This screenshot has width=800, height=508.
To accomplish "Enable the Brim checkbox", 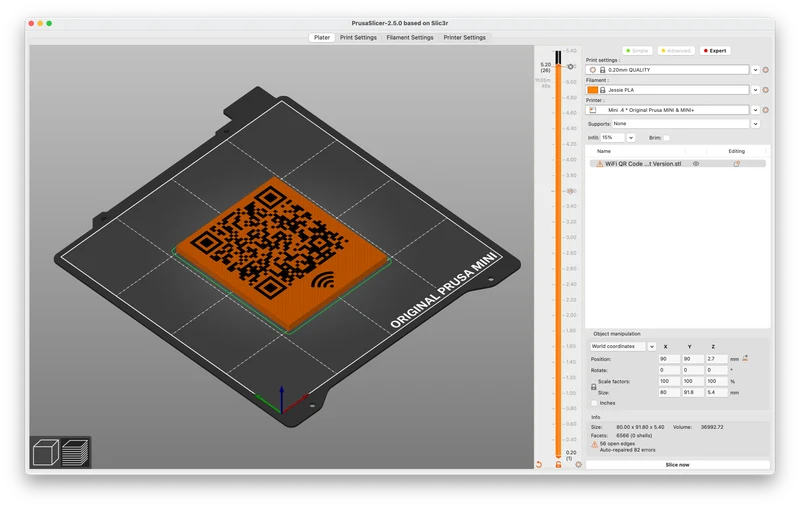I will tap(666, 138).
